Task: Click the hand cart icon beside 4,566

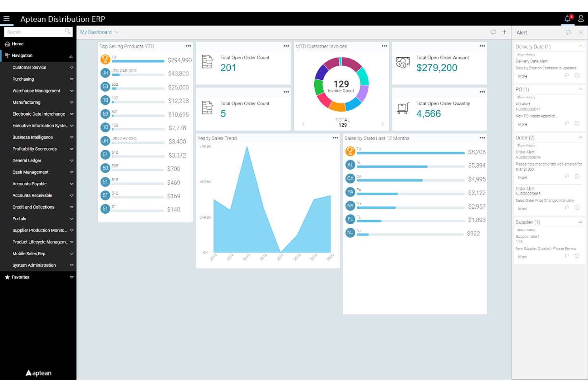Action: 403,108
